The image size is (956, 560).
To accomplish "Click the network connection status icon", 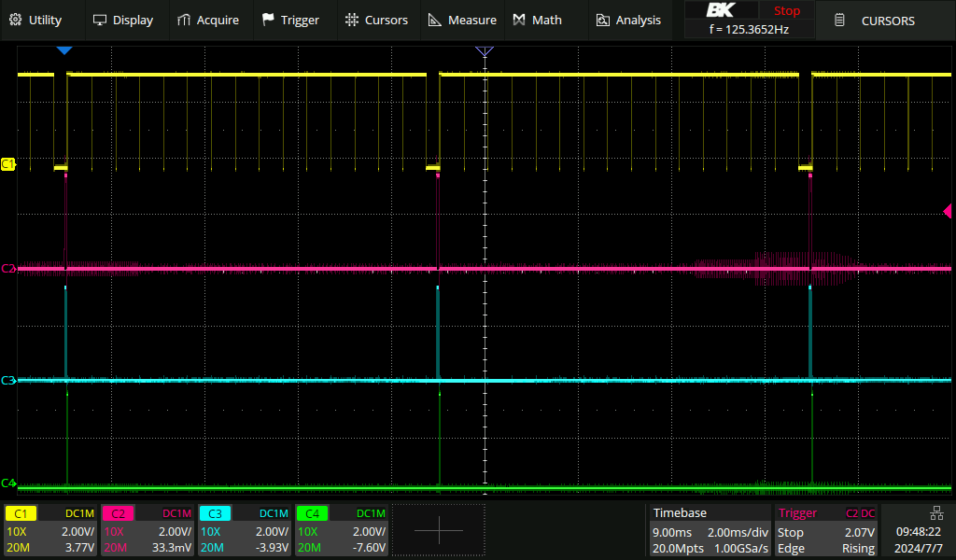I will [x=936, y=513].
